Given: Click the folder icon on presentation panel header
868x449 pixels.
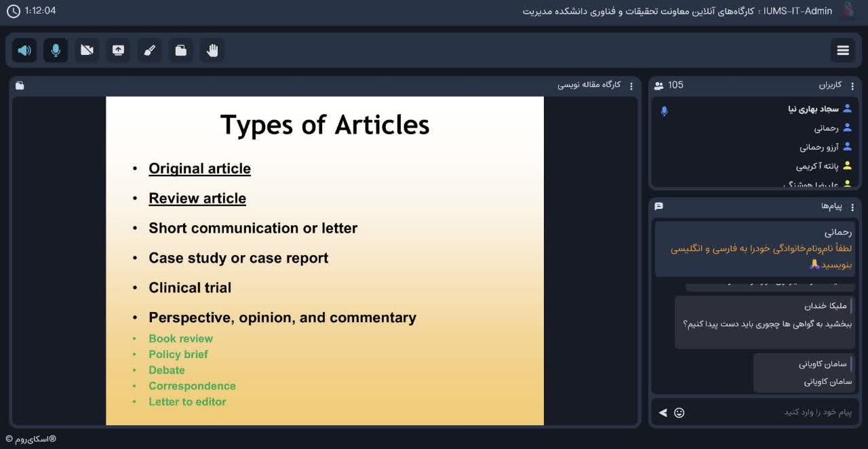Looking at the screenshot, I should coord(20,85).
